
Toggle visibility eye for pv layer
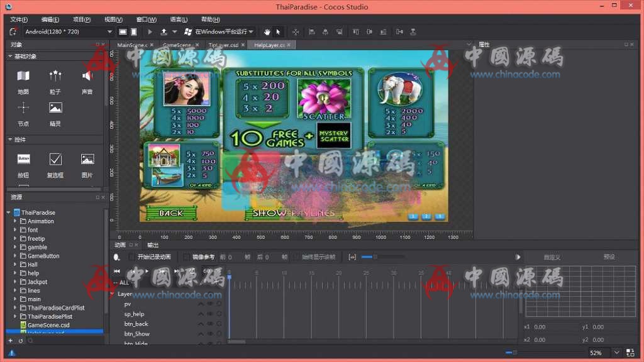pyautogui.click(x=210, y=304)
